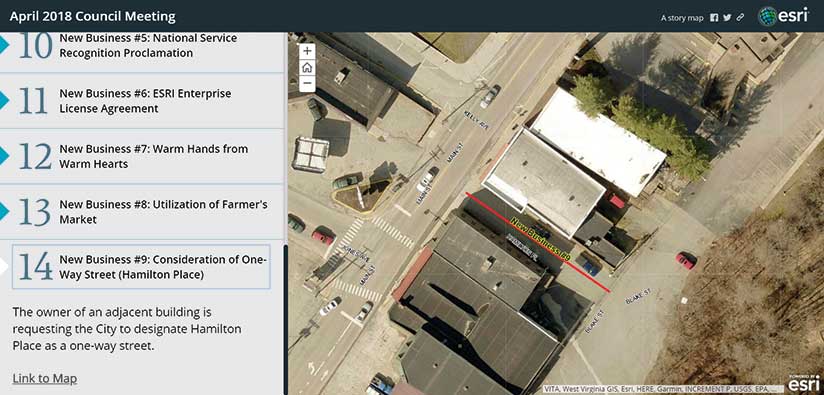Zoom in on the map
This screenshot has height=395, width=824.
point(307,51)
